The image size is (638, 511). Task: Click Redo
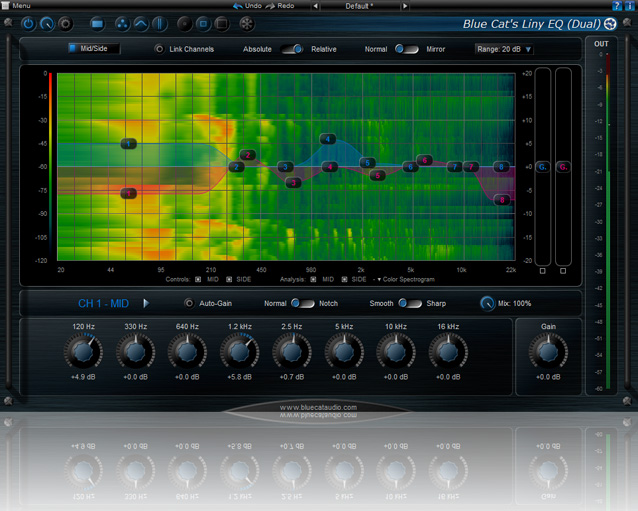[280, 6]
